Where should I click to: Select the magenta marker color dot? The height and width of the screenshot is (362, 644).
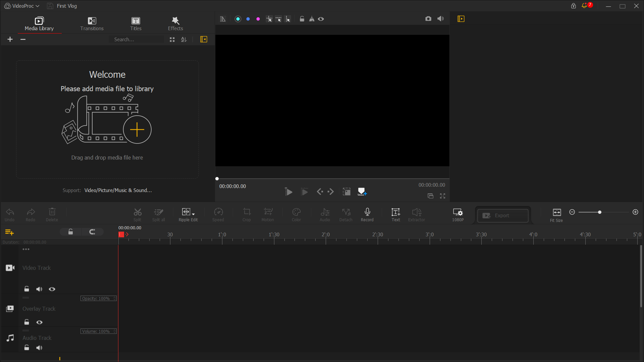(258, 19)
